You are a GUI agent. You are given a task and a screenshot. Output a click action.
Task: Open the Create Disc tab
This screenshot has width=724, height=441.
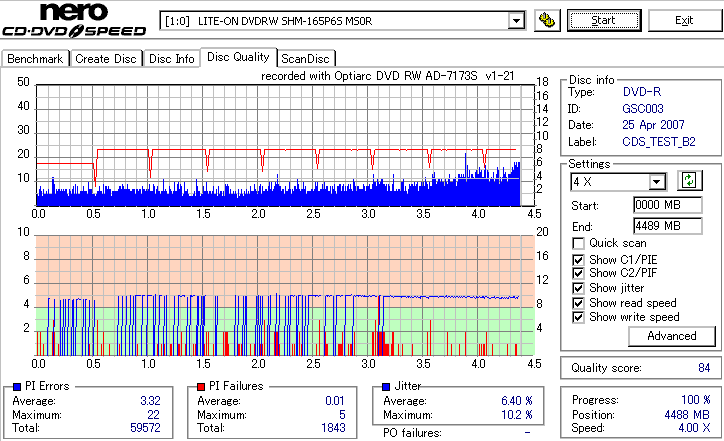(106, 59)
